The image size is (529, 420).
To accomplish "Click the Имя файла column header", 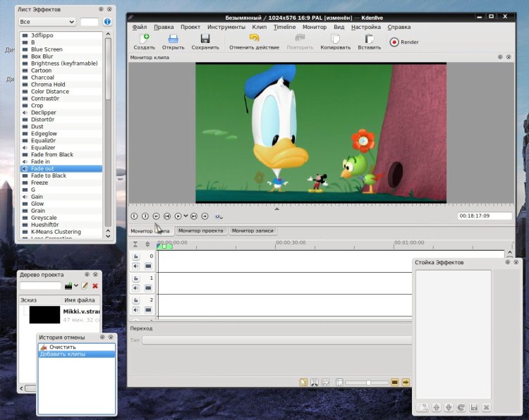I will tap(80, 300).
